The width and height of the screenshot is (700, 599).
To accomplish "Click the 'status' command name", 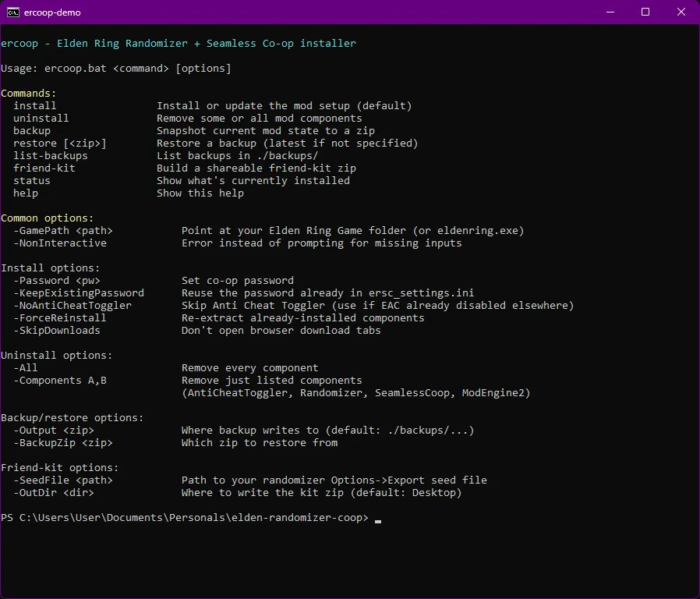I will click(x=32, y=181).
